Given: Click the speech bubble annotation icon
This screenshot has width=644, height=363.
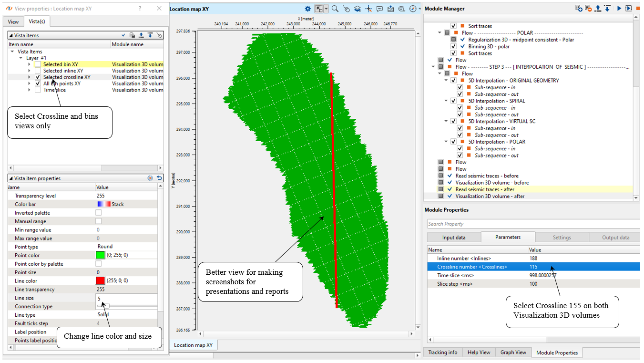Looking at the screenshot, I should 379,9.
